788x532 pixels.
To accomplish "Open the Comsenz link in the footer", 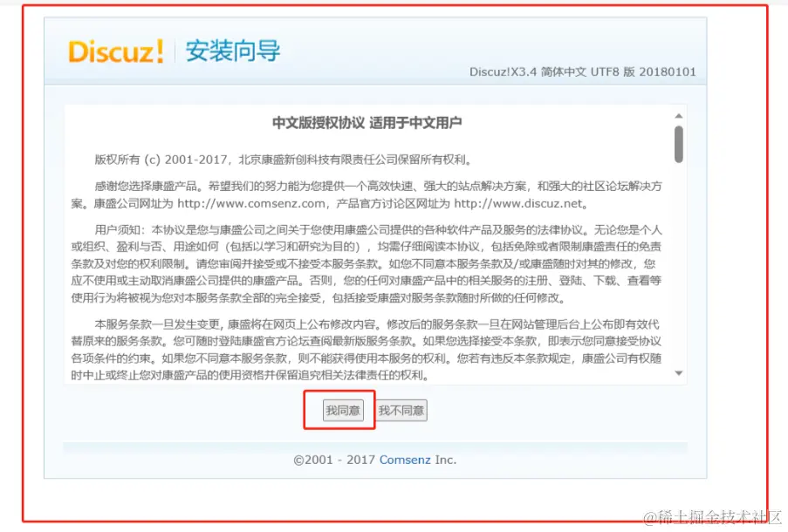I will pos(405,460).
